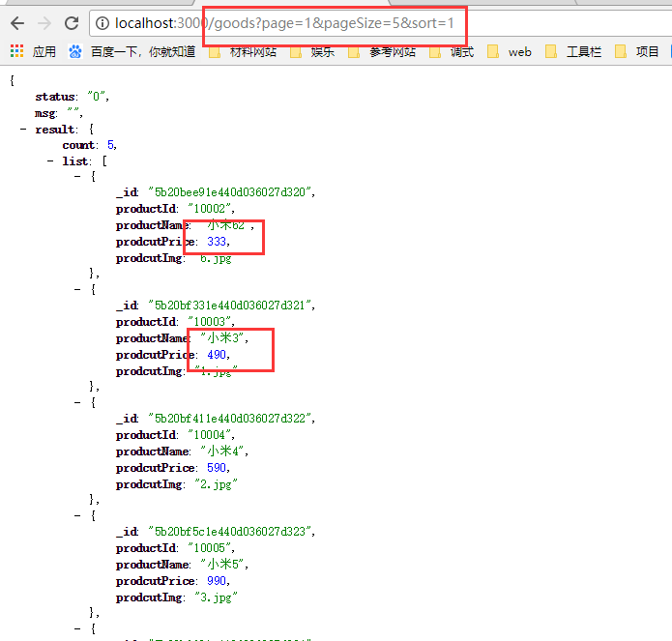Click the status value "0"
The width and height of the screenshot is (672, 641).
point(97,97)
